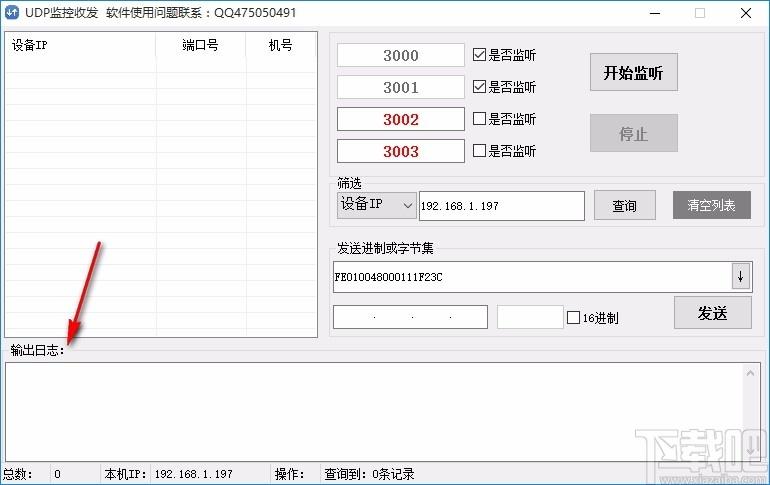The height and width of the screenshot is (485, 770).
Task: Check the listening box for port 3002
Action: 479,118
